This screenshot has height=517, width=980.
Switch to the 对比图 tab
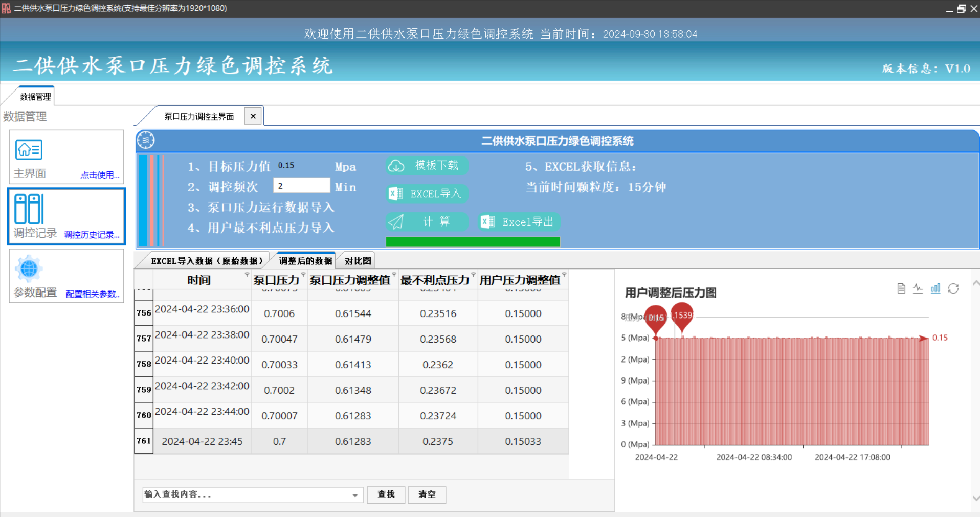click(358, 261)
